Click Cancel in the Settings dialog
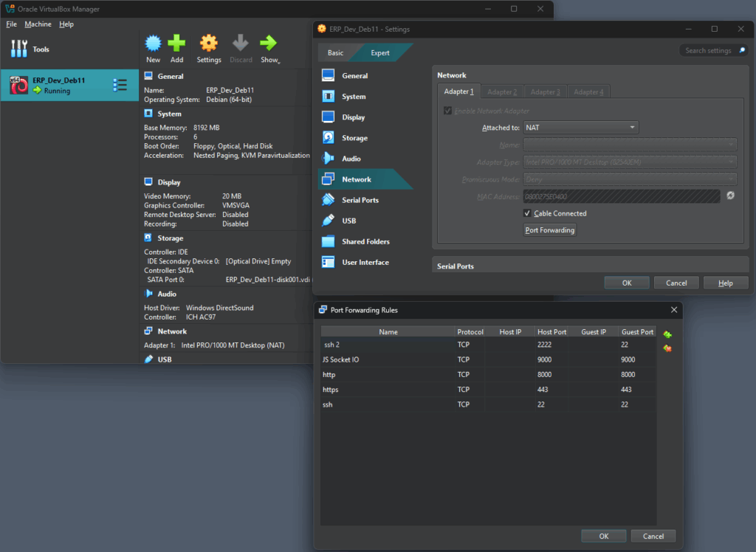This screenshot has width=756, height=552. click(x=676, y=283)
